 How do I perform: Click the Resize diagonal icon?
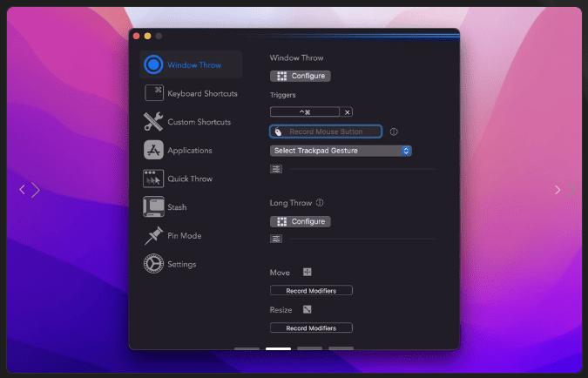[x=308, y=309]
